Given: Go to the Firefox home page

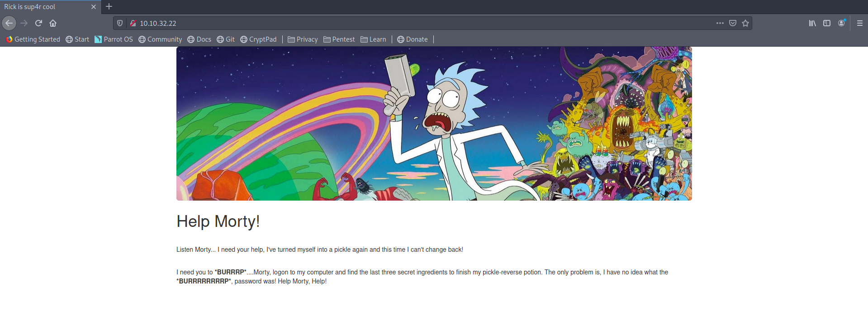Looking at the screenshot, I should [x=53, y=23].
